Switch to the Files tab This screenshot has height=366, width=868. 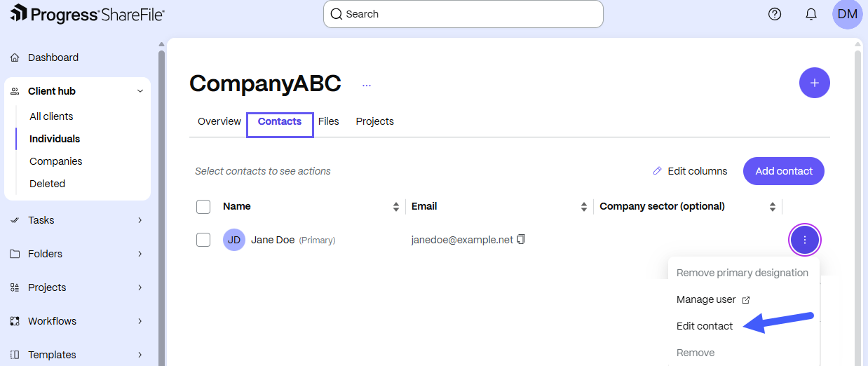329,121
